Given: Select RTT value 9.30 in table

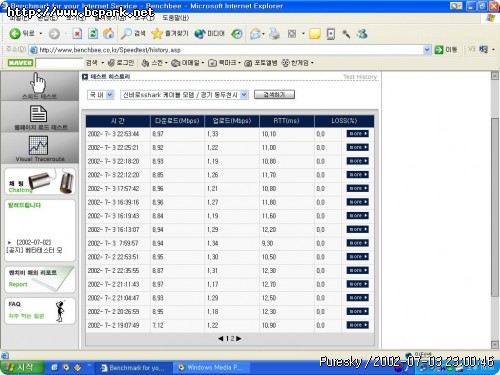Looking at the screenshot, I should click(x=267, y=243).
